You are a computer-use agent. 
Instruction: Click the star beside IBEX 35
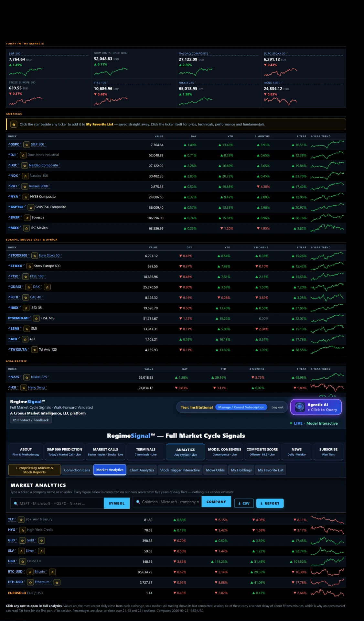click(27, 308)
